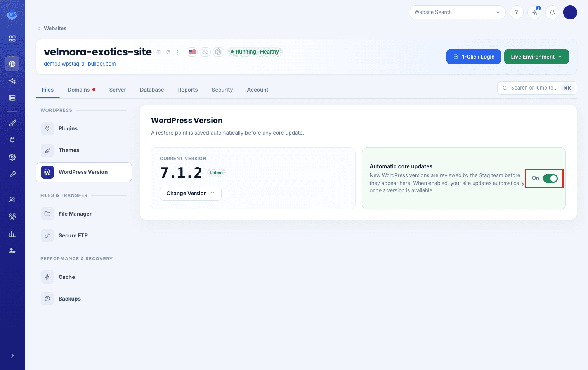Open the Database tab
588x370 pixels.
tap(152, 90)
